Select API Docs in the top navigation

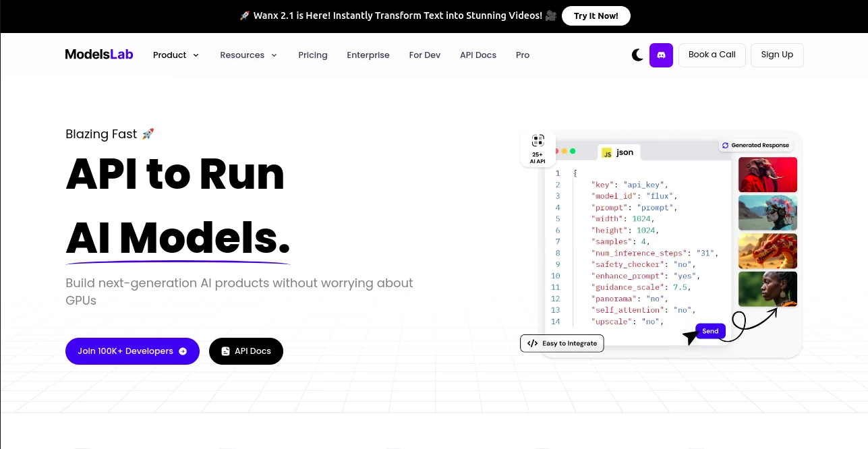[478, 55]
